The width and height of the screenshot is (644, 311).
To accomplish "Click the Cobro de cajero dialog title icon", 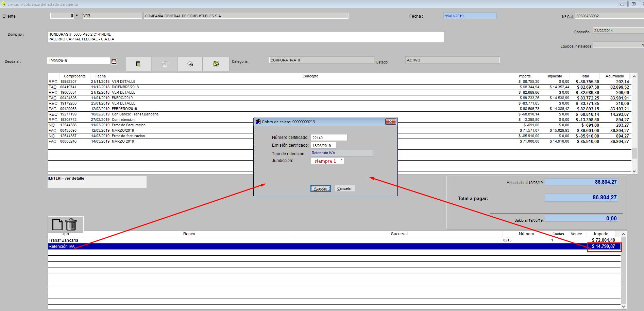I will coord(258,122).
